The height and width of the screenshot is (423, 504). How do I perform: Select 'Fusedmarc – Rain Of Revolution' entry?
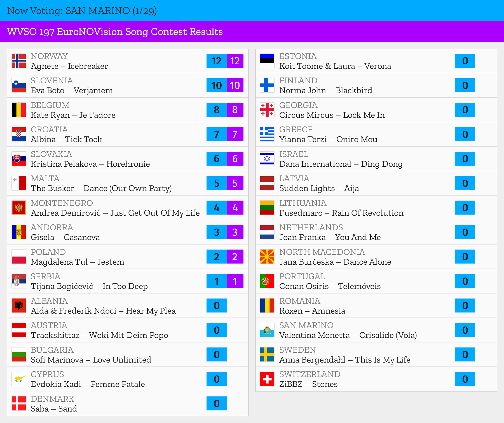point(341,213)
